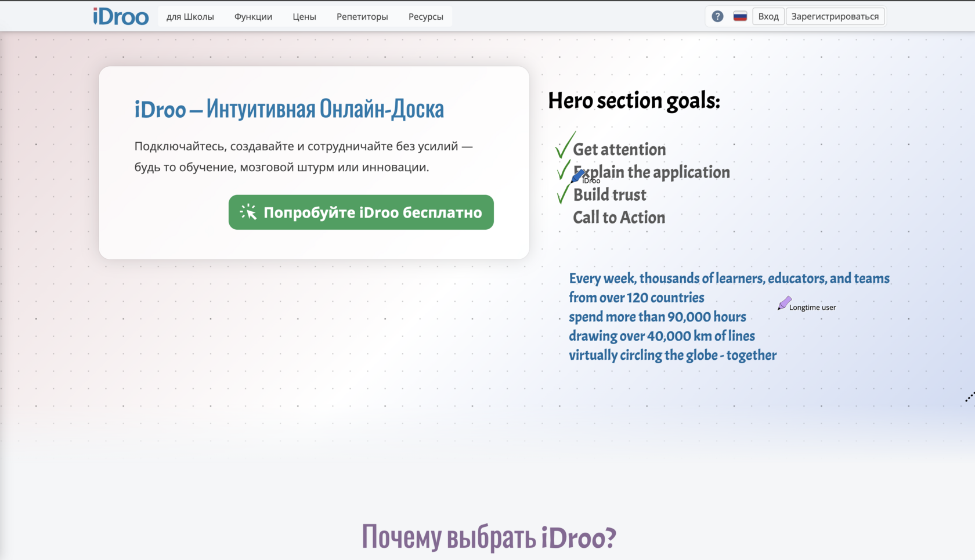
Task: Open the help question mark icon
Action: tap(717, 16)
